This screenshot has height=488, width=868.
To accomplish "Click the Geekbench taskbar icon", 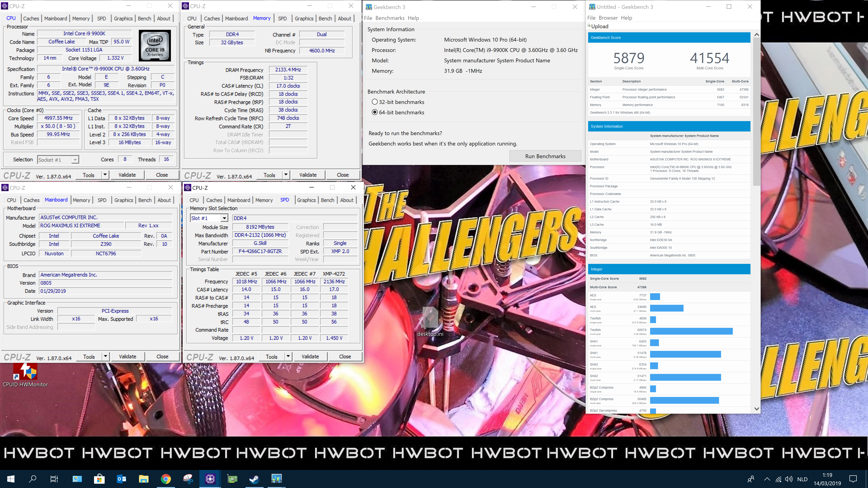I will pyautogui.click(x=277, y=479).
